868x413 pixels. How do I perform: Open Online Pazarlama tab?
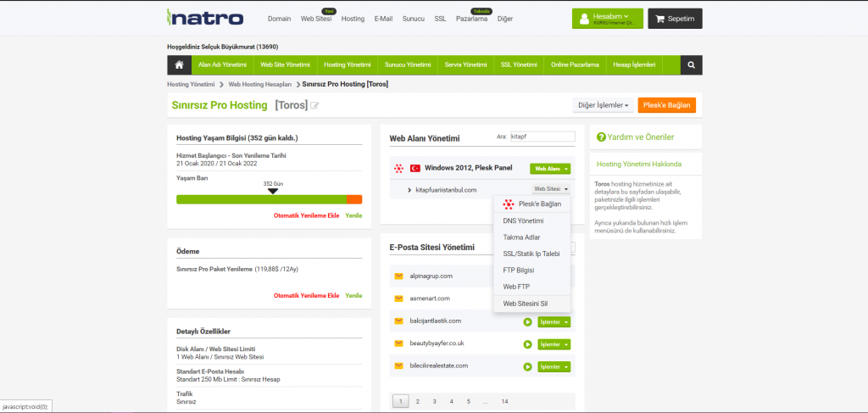[576, 64]
